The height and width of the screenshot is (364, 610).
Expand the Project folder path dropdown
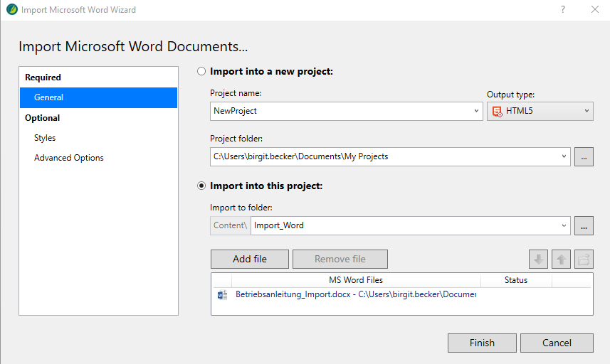pyautogui.click(x=564, y=157)
